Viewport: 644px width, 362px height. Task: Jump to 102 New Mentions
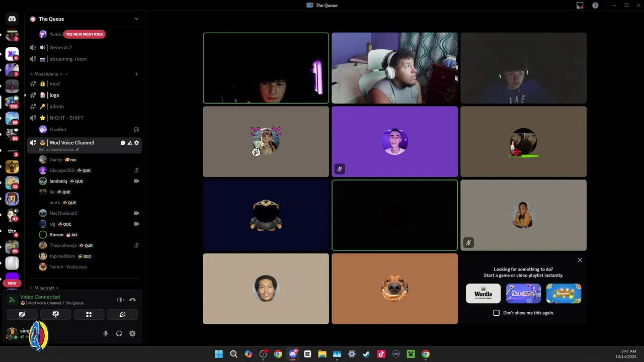[x=85, y=34]
